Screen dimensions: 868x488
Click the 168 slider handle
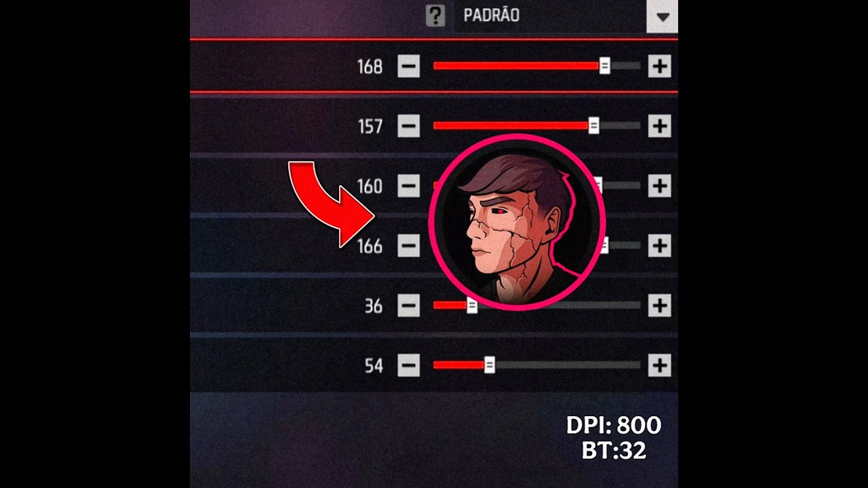point(604,66)
